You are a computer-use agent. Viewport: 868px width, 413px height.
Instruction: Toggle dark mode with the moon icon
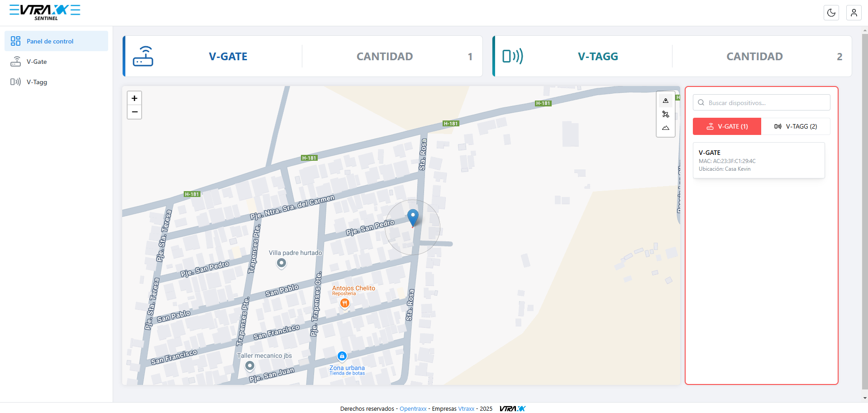pos(831,13)
